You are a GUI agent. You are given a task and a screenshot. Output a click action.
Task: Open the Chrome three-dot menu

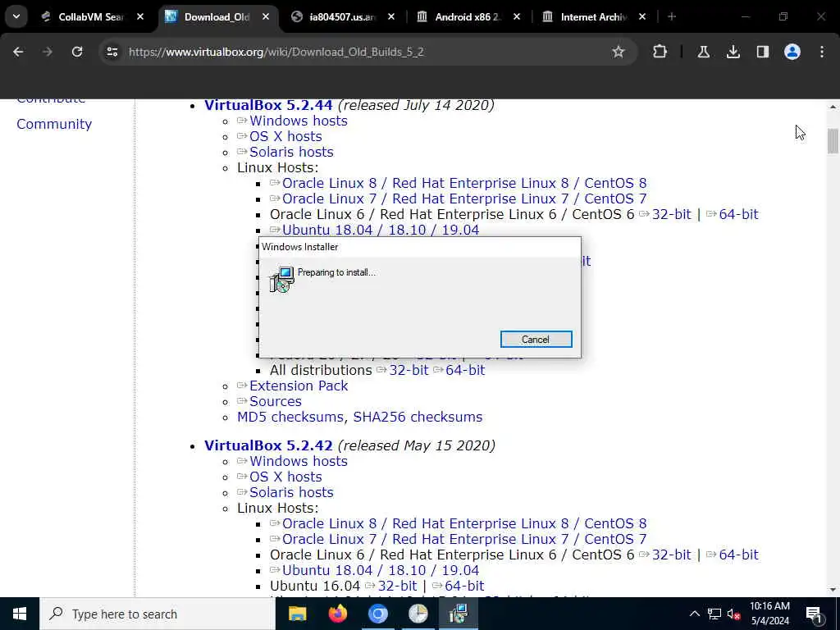[x=822, y=52]
